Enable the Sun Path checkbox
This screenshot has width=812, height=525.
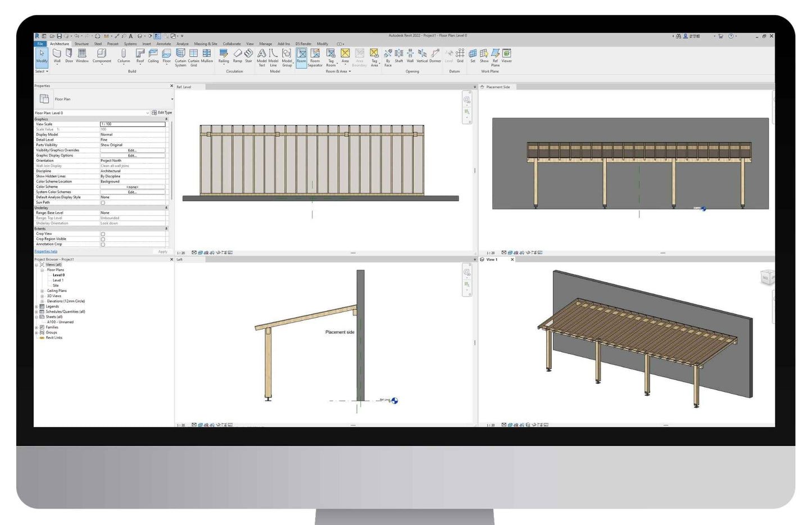click(103, 202)
